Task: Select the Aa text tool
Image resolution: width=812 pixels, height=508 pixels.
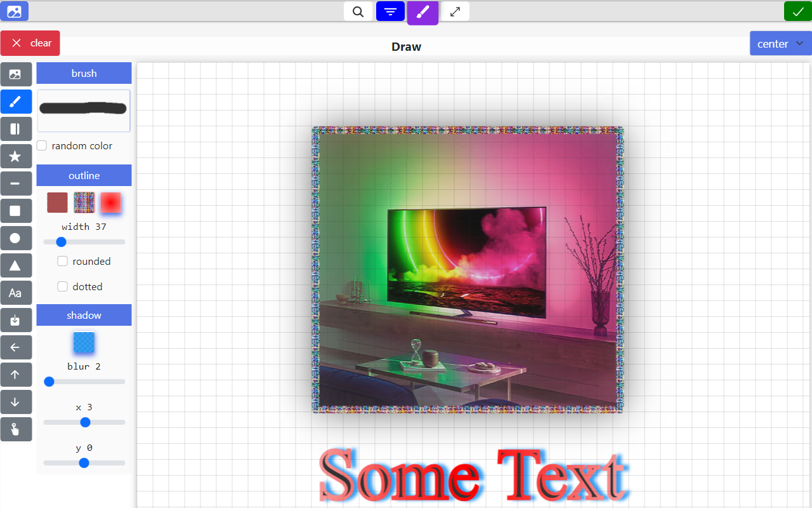Action: 16,293
